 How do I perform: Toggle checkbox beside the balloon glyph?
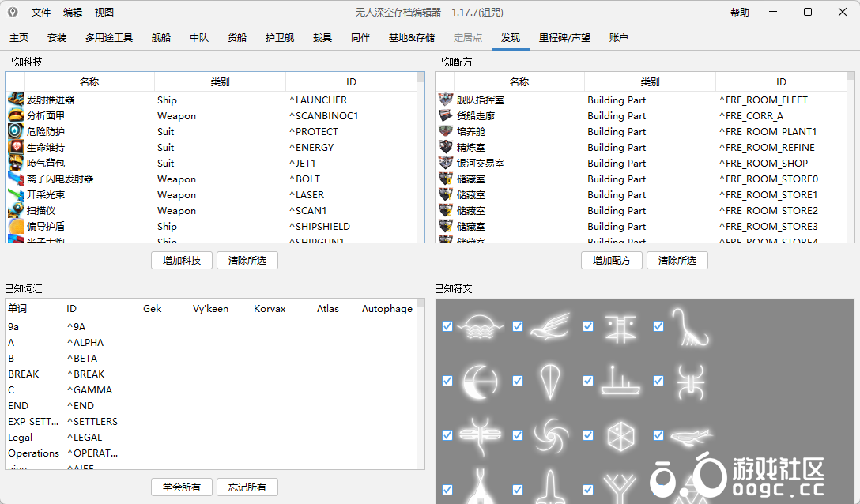[x=518, y=381]
